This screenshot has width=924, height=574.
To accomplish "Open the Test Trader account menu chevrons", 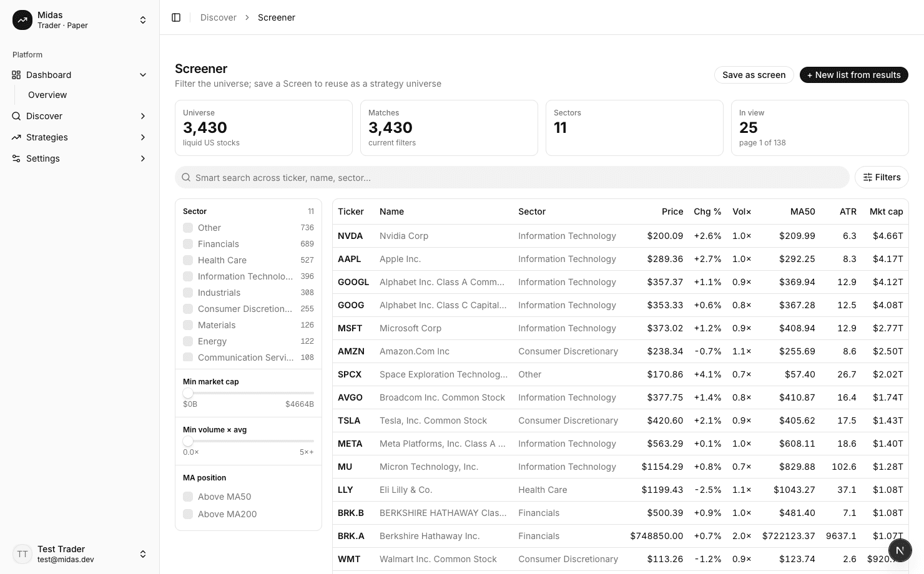I will [143, 554].
